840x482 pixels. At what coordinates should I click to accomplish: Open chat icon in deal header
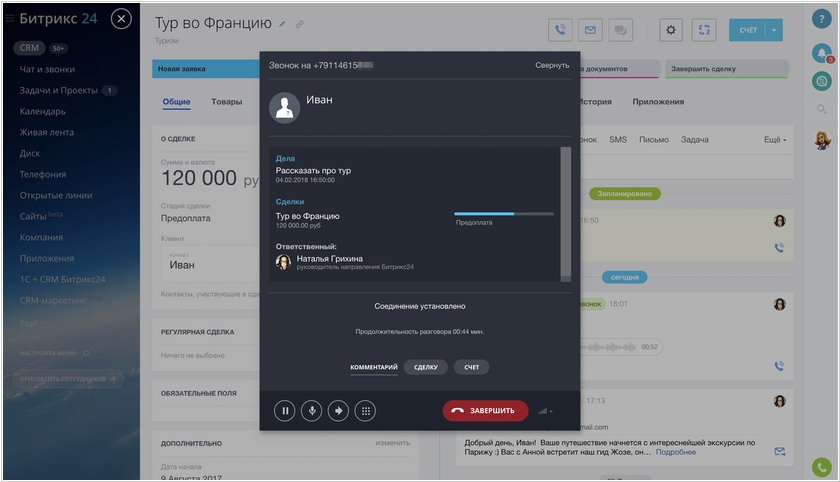click(x=620, y=30)
